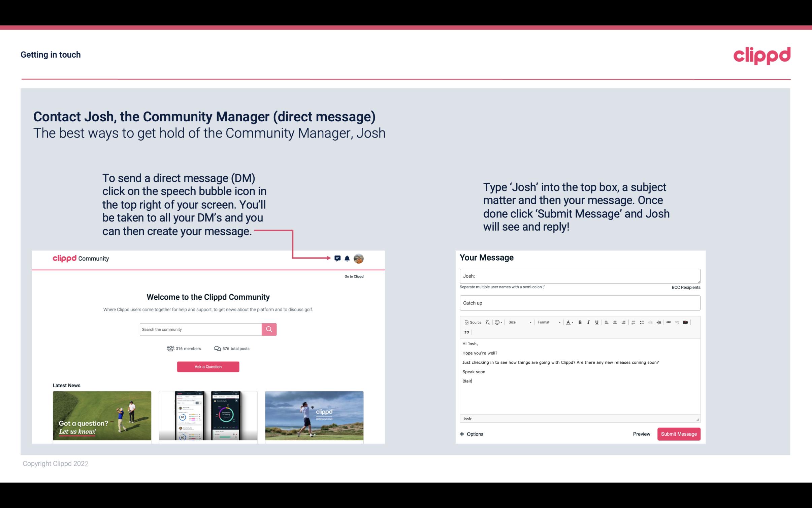Click the BCC Recipients toggle link
The height and width of the screenshot is (508, 812).
(685, 287)
